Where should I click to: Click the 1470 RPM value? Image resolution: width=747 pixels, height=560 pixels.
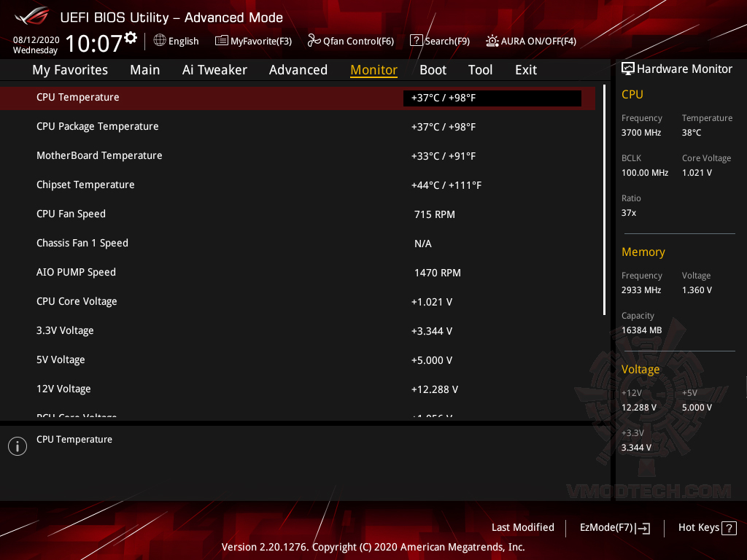tap(438, 273)
